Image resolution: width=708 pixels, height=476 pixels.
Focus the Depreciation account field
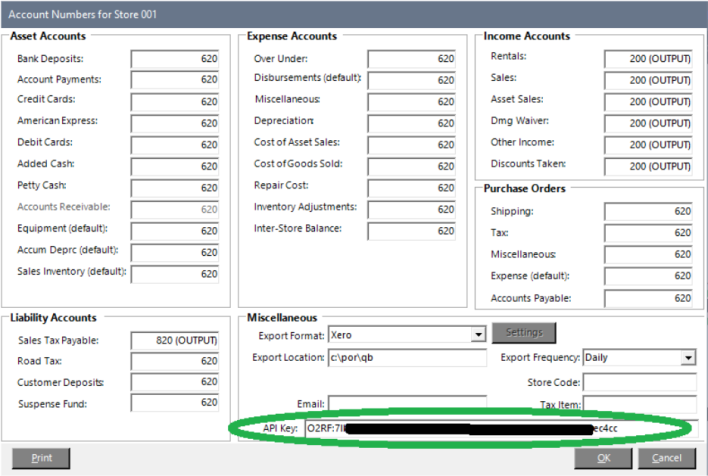click(411, 123)
